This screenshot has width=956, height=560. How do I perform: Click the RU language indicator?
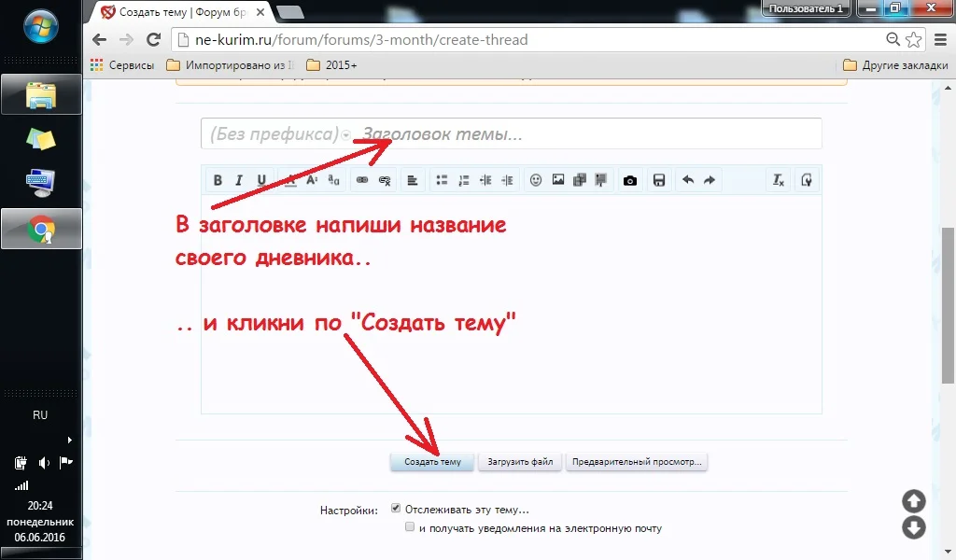(x=40, y=415)
